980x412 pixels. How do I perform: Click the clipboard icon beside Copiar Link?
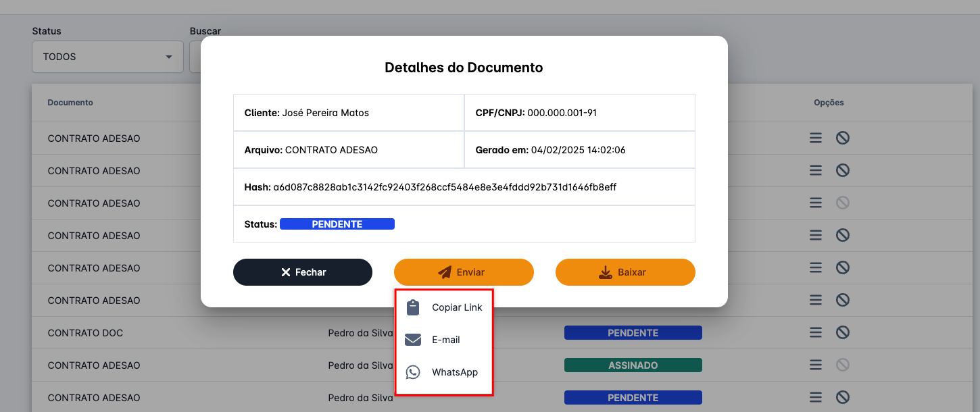413,308
